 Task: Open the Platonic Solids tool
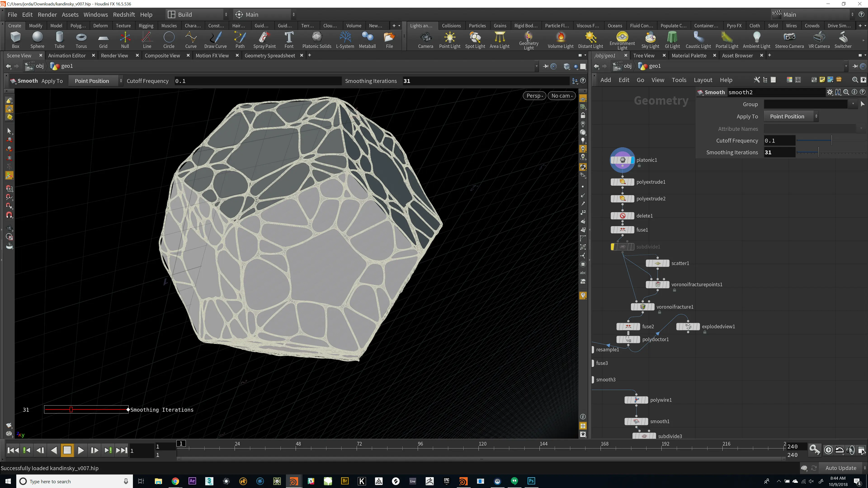pyautogui.click(x=317, y=40)
